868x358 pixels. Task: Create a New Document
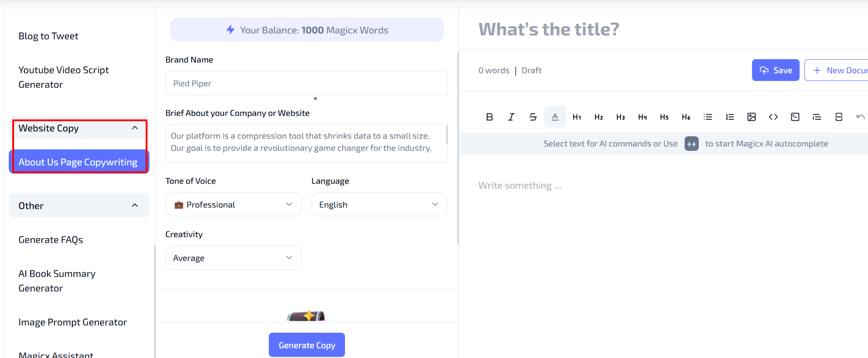click(x=837, y=70)
